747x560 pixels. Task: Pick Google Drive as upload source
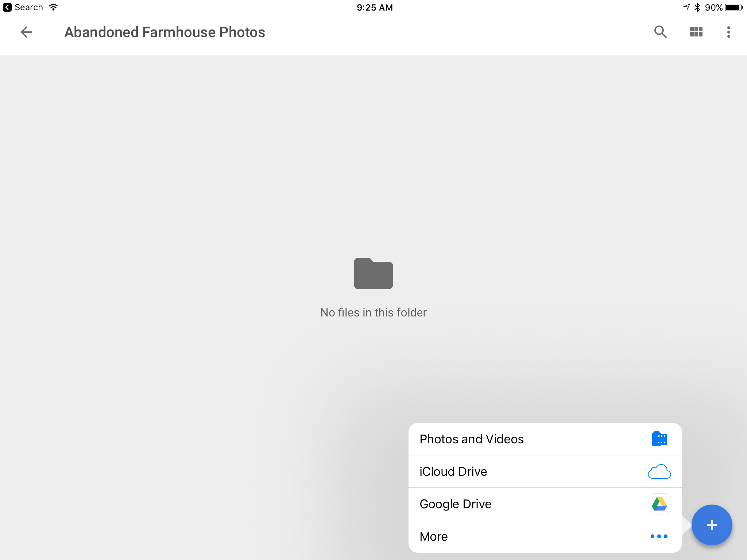point(456,504)
